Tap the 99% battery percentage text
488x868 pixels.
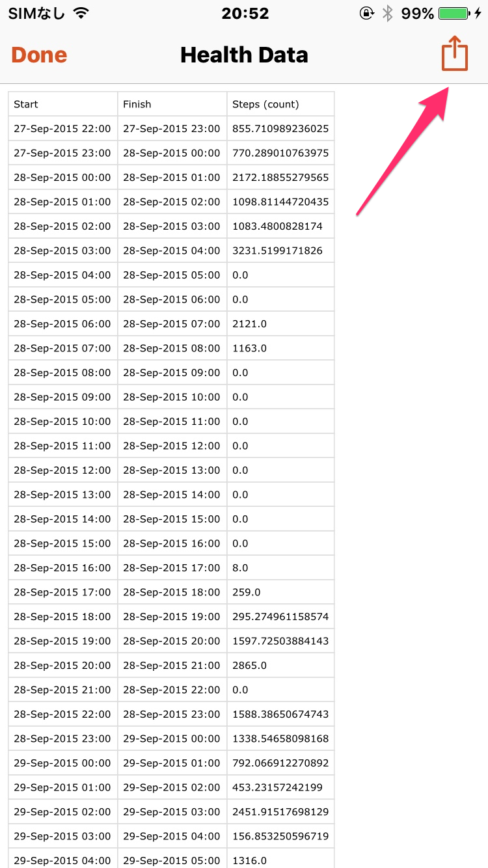point(417,13)
